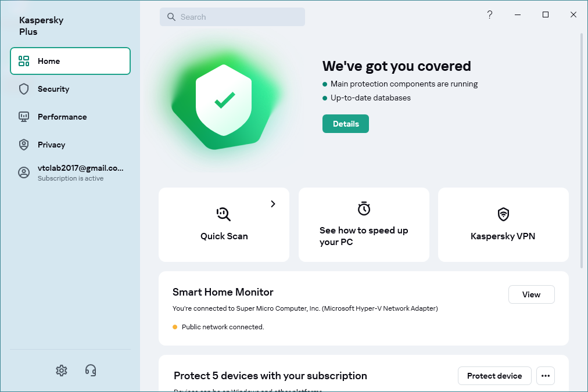Image resolution: width=588 pixels, height=392 pixels.
Task: Click the Performance monitor icon in sidebar
Action: click(24, 117)
